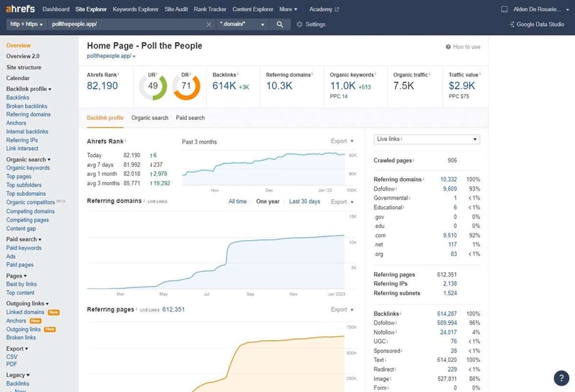Open the Referring pages Export dropdown
Screen dimensions: 575x392
coord(342,309)
